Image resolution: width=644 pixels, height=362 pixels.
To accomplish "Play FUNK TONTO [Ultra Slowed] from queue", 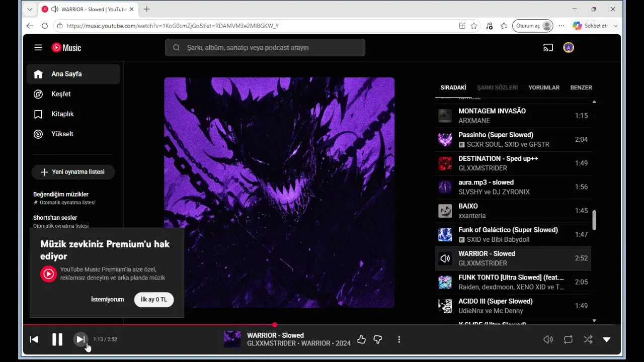I will pos(513,282).
